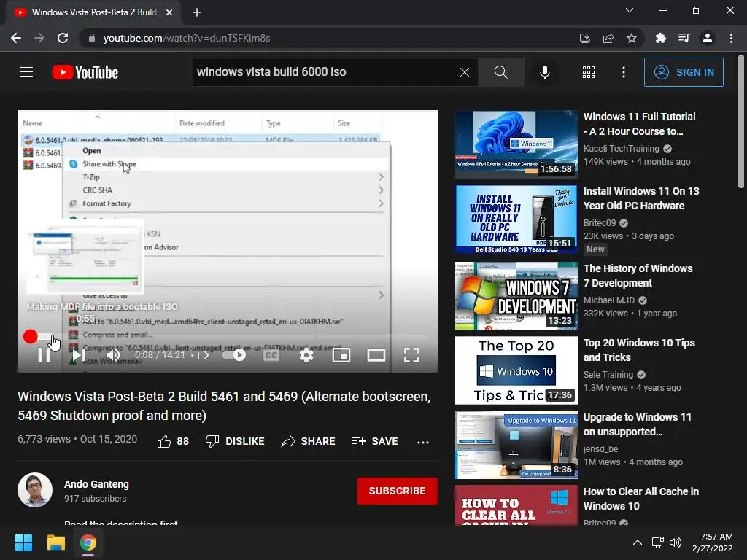Visit Sele Training channel name
Image resolution: width=747 pixels, height=560 pixels.
[x=608, y=374]
